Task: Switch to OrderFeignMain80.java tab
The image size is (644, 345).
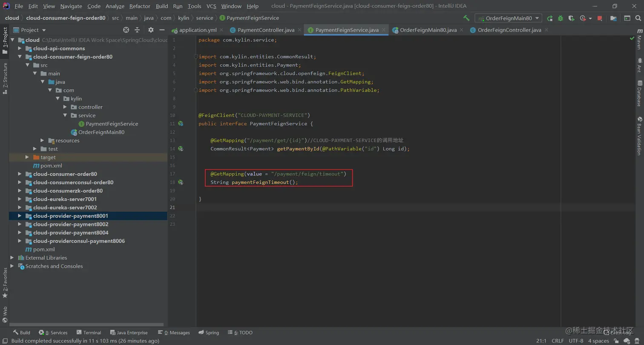Action: [428, 30]
